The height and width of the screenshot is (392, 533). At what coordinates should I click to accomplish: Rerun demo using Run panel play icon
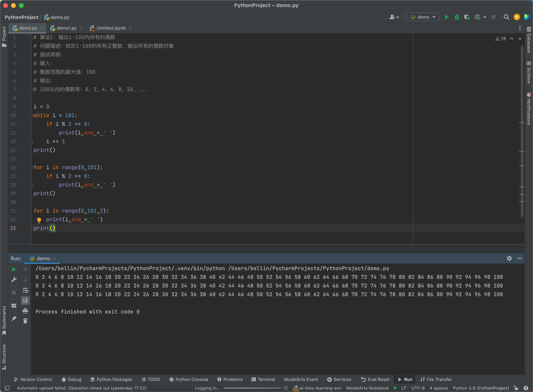coord(14,269)
